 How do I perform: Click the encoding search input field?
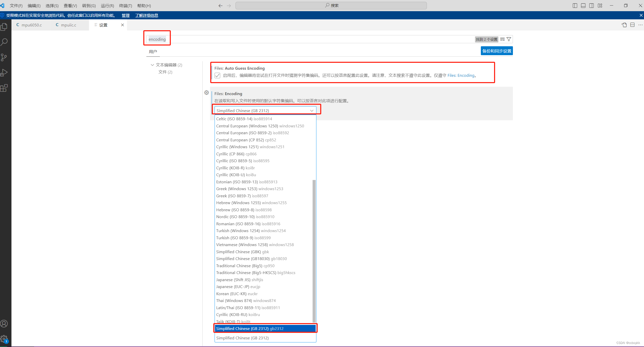157,39
